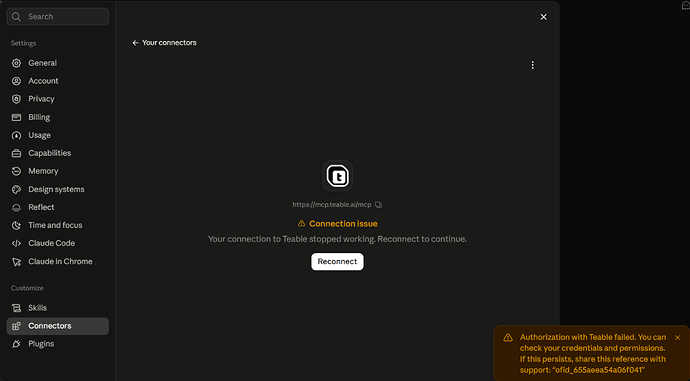The height and width of the screenshot is (381, 690).
Task: Open Claude in Chrome settings
Action: [x=58, y=261]
